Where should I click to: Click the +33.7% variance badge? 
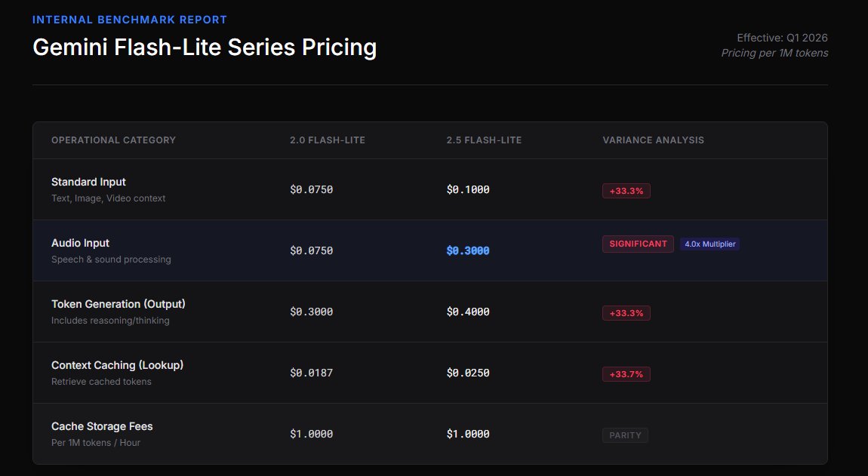(x=626, y=374)
